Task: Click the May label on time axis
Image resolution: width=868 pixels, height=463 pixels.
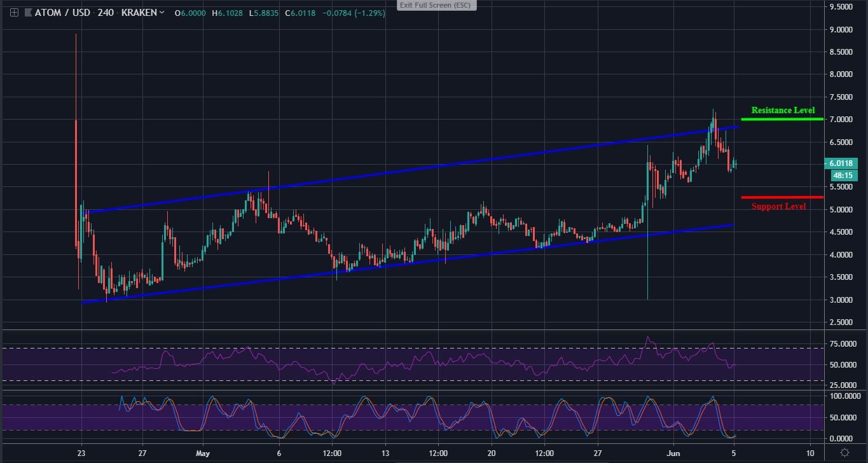Action: 202,453
